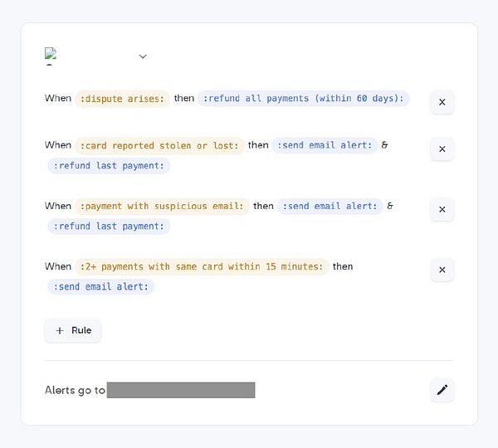Expand the account dropdown chevron
This screenshot has width=498, height=448.
click(x=143, y=56)
